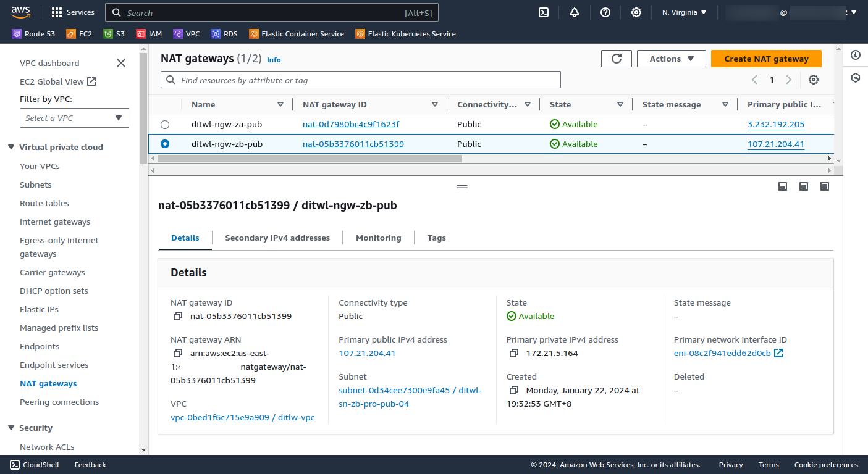Click the CloudShell icon in the footer
Viewport: 868px width, 474px height.
click(15, 465)
